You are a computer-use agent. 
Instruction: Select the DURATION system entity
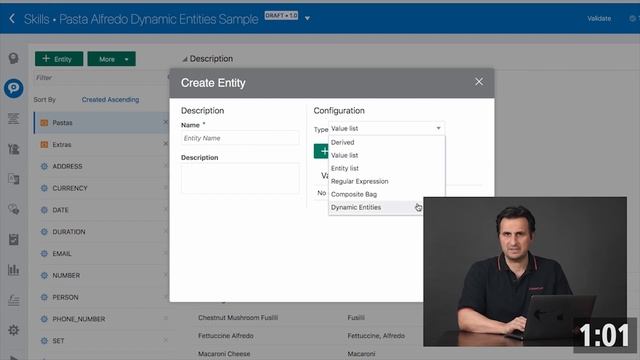[x=101, y=231]
